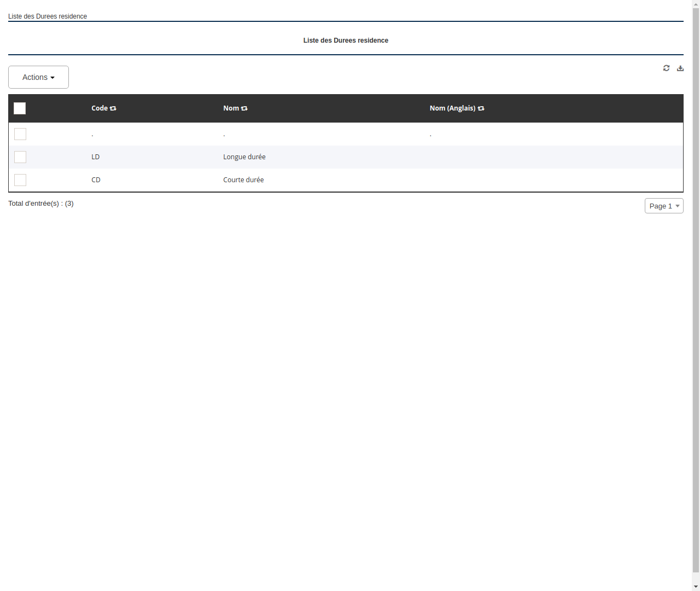This screenshot has width=700, height=591.
Task: Toggle the select-all checkbox in table header
Action: tap(20, 108)
